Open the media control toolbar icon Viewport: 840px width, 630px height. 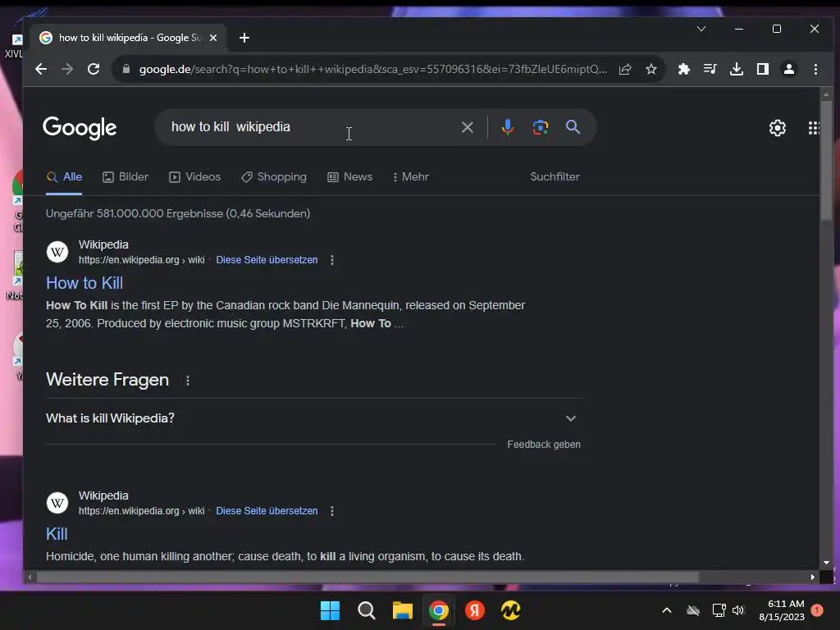710,69
